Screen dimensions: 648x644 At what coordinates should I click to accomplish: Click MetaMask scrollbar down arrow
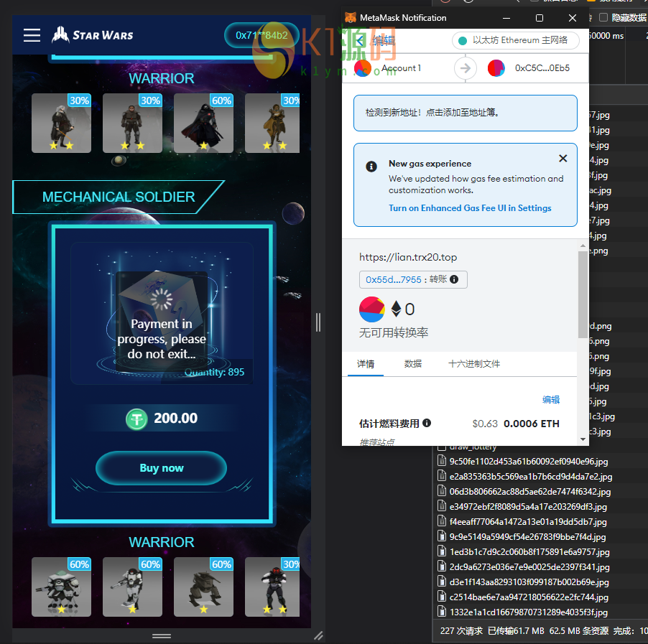tap(583, 439)
